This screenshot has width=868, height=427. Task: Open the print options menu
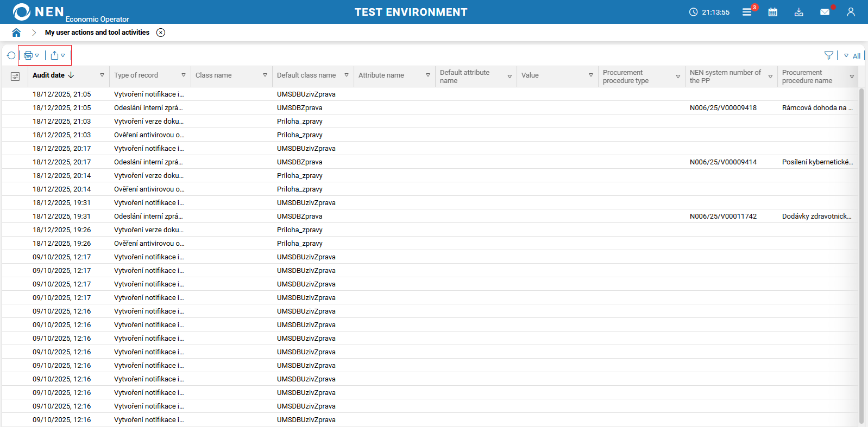pyautogui.click(x=32, y=55)
